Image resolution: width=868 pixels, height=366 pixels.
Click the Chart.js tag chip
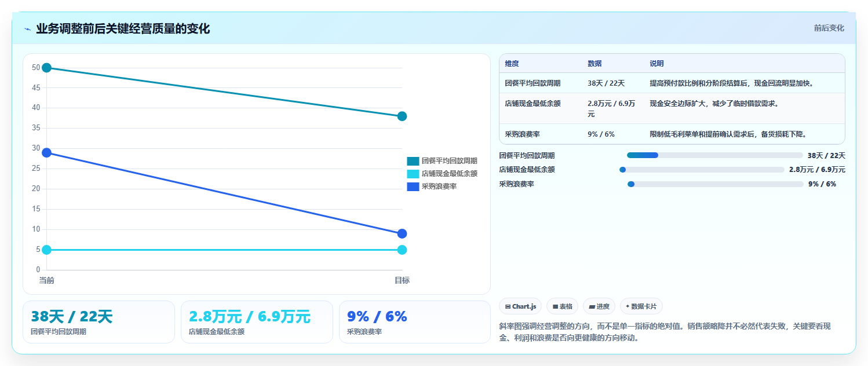pos(520,306)
